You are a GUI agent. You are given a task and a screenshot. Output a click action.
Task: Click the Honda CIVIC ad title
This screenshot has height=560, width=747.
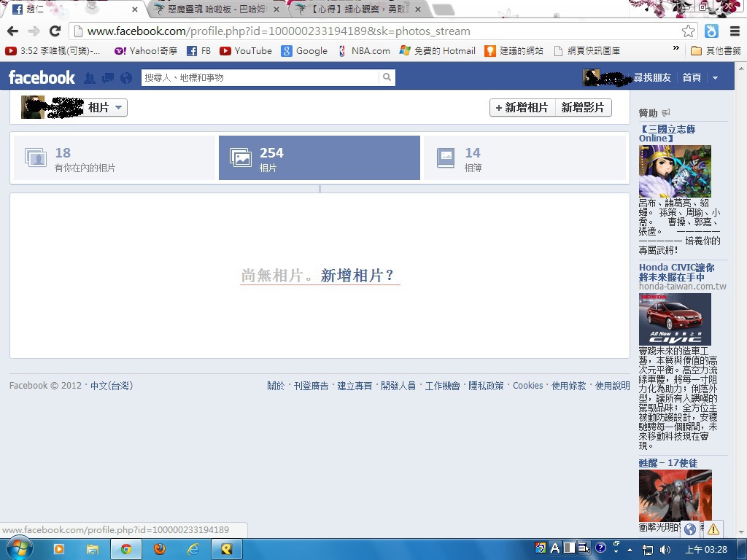(677, 272)
